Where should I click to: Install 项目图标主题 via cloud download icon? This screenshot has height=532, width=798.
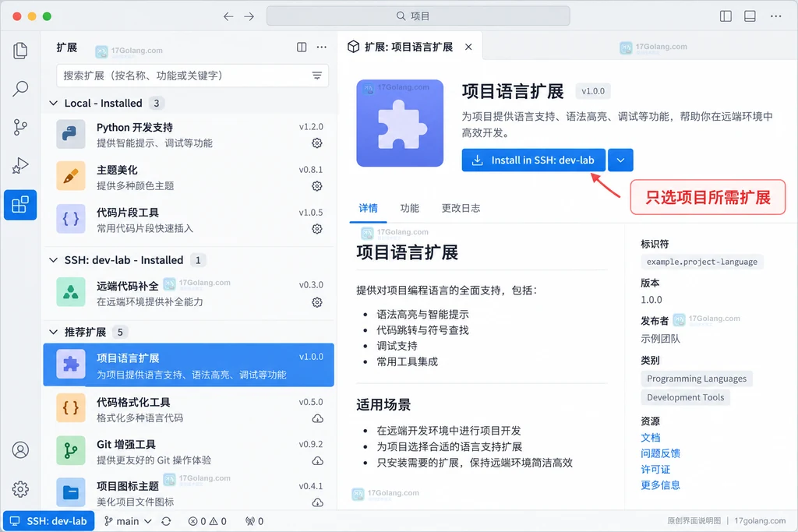click(x=318, y=502)
